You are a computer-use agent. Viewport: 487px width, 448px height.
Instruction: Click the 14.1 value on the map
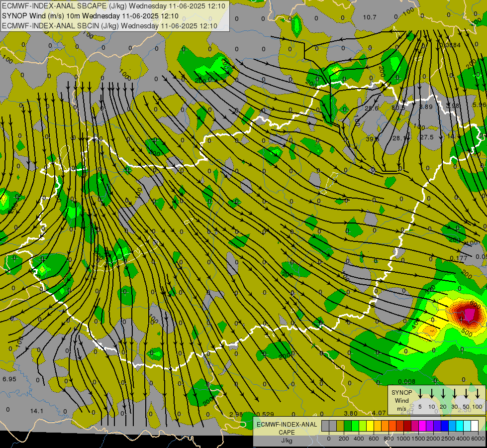(x=37, y=411)
